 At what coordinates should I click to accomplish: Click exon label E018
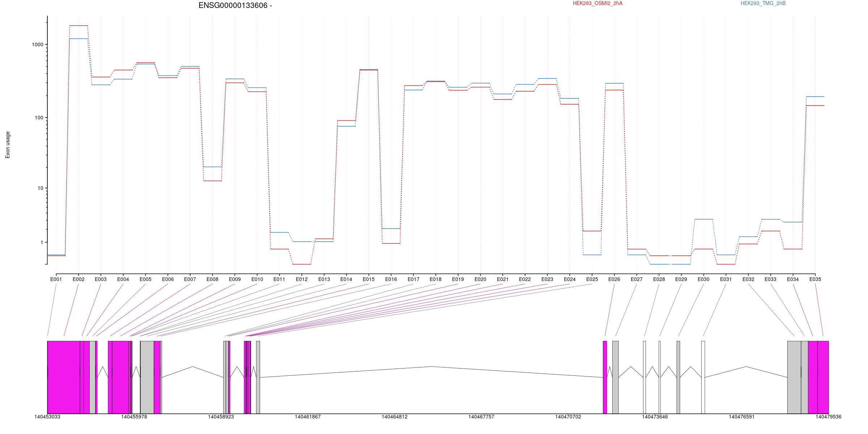click(435, 279)
